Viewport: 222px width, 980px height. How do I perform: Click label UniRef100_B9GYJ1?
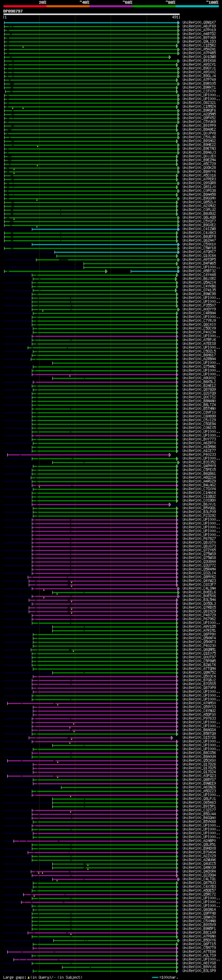point(199,68)
